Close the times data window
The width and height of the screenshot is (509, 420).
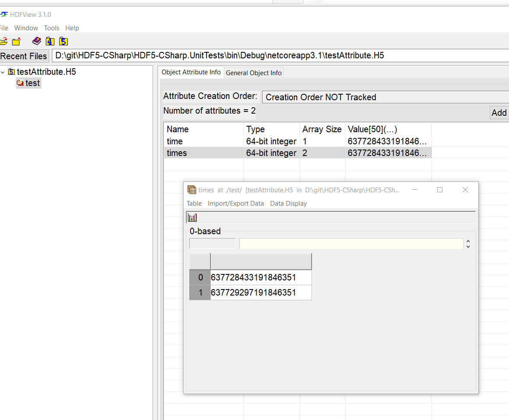pos(465,190)
